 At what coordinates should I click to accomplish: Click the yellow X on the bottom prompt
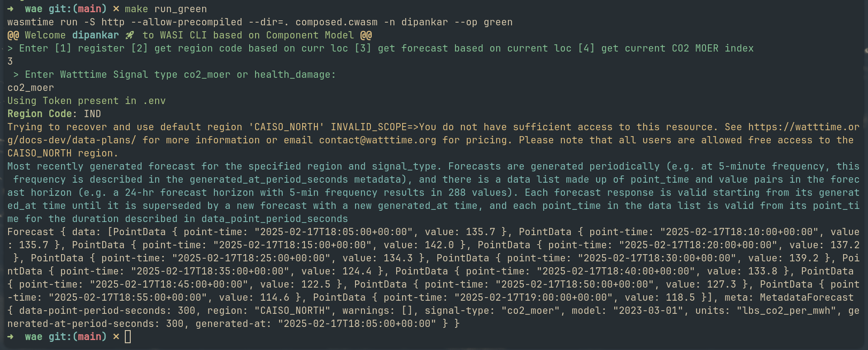(x=116, y=337)
